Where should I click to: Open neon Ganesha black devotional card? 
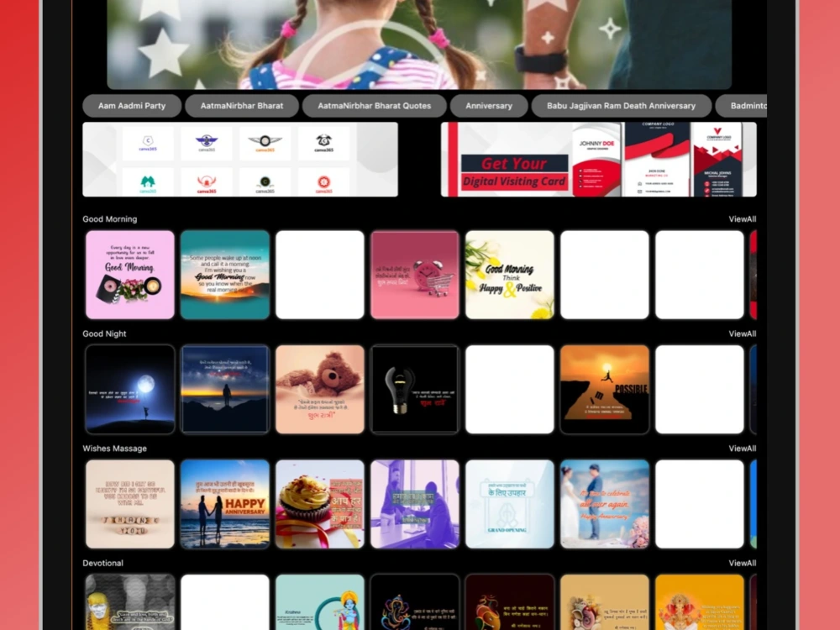pos(415,602)
